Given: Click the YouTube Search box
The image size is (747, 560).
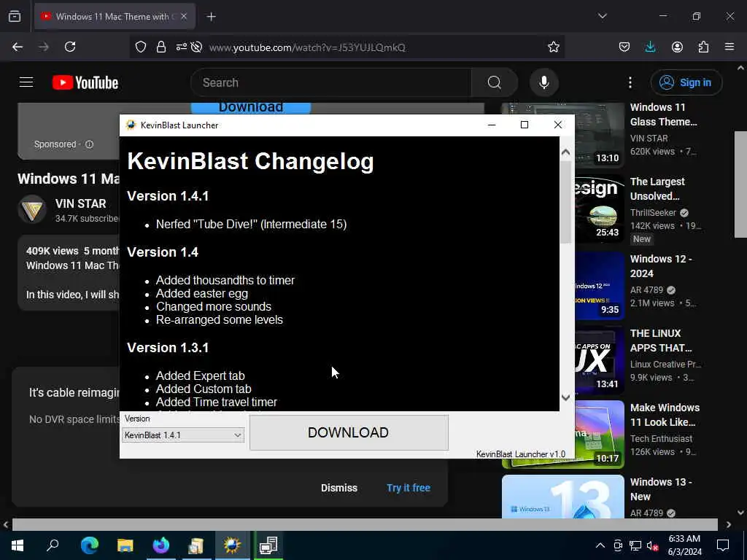Looking at the screenshot, I should coord(331,82).
